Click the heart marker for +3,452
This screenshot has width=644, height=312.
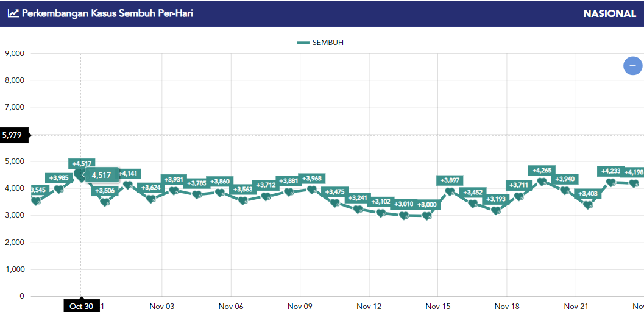tap(473, 204)
